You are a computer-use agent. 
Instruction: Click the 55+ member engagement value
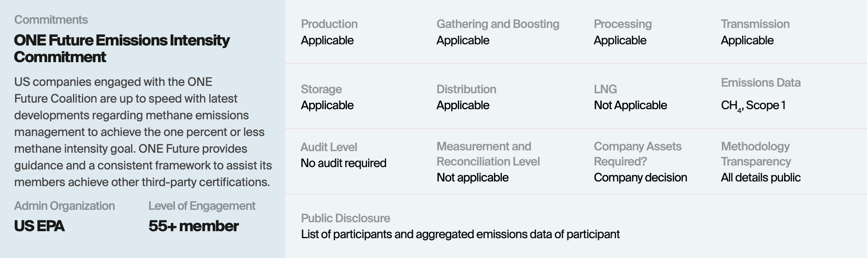(x=193, y=226)
